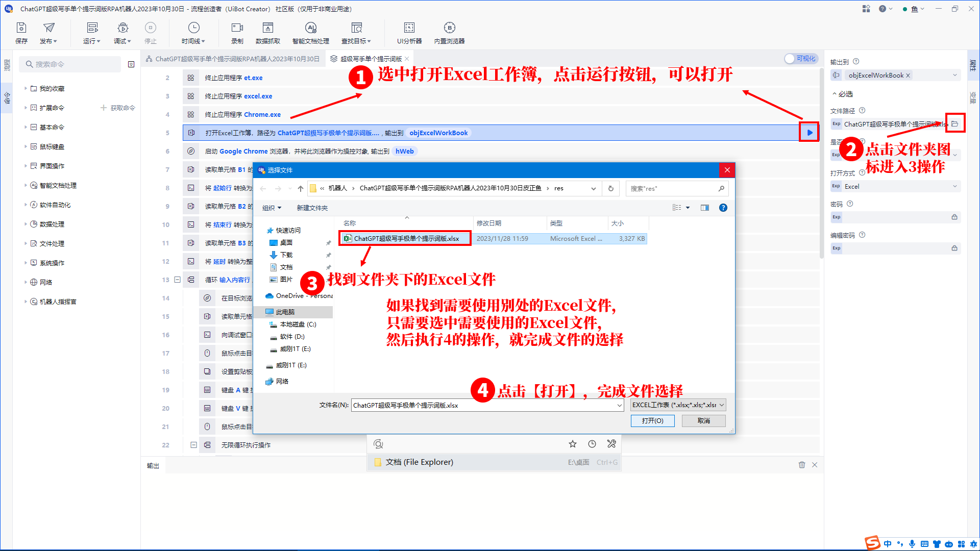Viewport: 980px width, 551px height.
Task: Select the 启动 Google Chrome 浏览器 step
Action: (500, 151)
